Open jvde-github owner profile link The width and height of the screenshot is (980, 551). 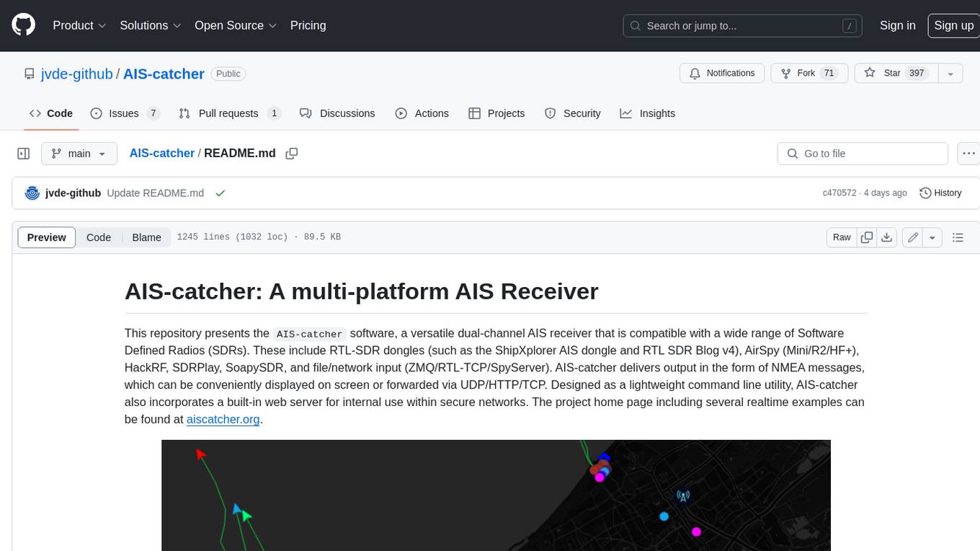click(76, 74)
